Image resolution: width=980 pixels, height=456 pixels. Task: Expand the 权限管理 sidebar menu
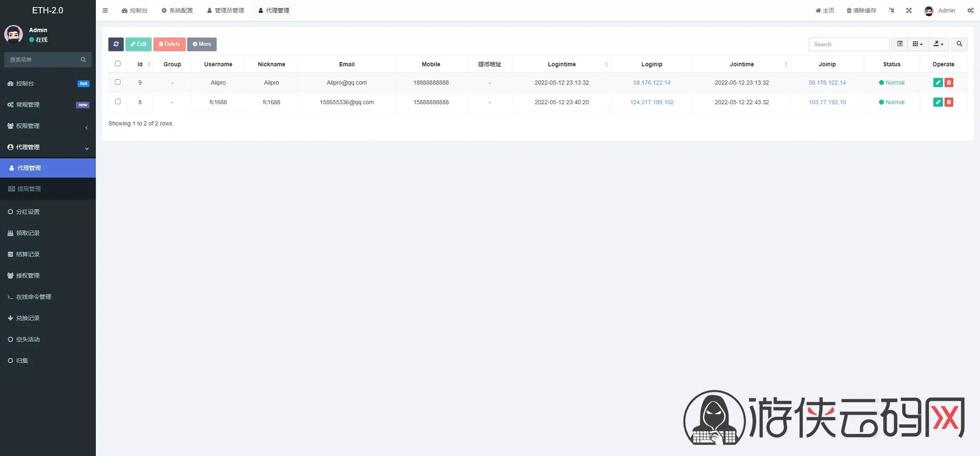coord(48,126)
